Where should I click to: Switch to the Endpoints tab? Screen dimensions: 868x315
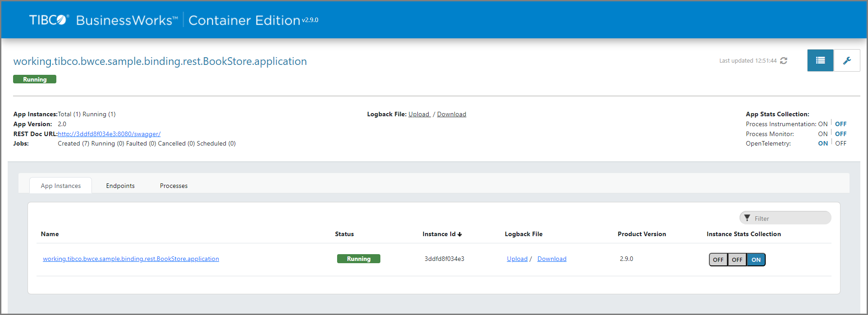[x=120, y=186]
